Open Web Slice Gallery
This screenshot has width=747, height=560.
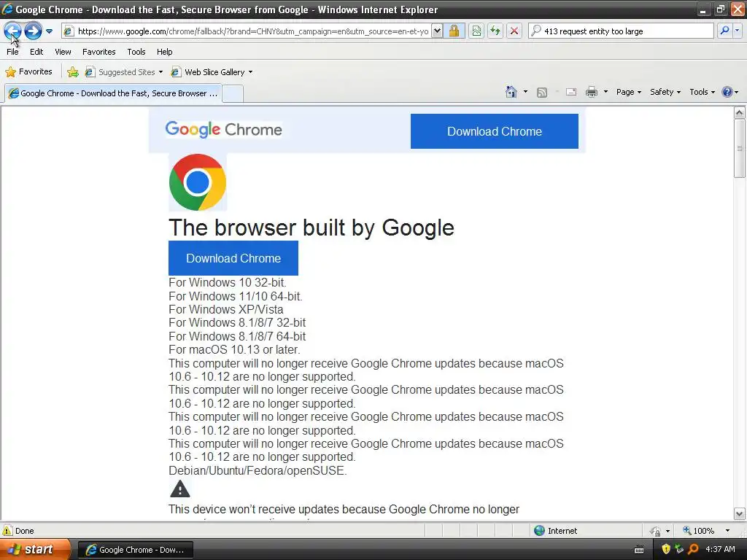(208, 72)
